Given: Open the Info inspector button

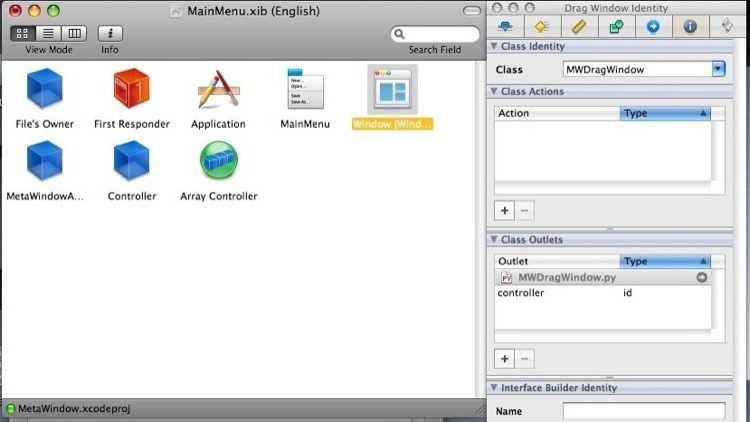Looking at the screenshot, I should pyautogui.click(x=110, y=33).
